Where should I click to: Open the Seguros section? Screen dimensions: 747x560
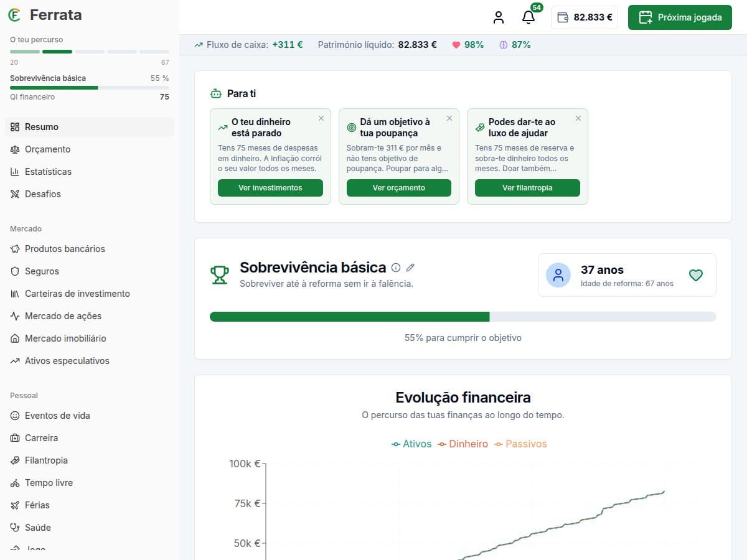coord(90,271)
